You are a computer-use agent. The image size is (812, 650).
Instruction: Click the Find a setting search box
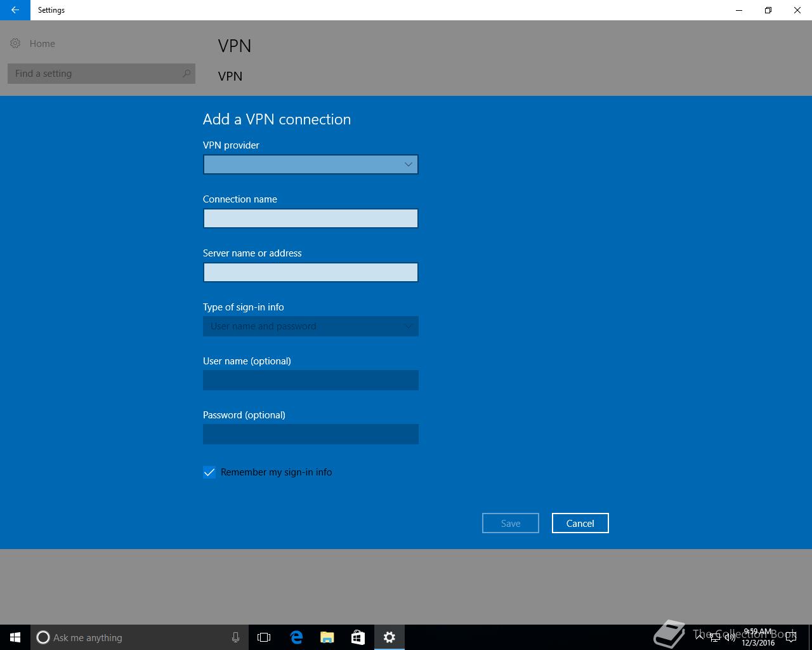pos(101,74)
